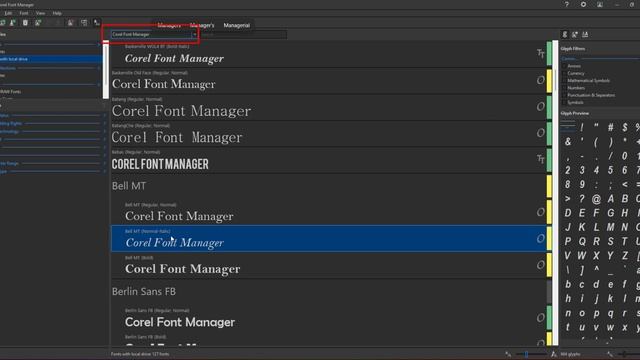This screenshot has width=640, height=360.
Task: Select the & glyph in Glyph Preview
Action: 568,142
